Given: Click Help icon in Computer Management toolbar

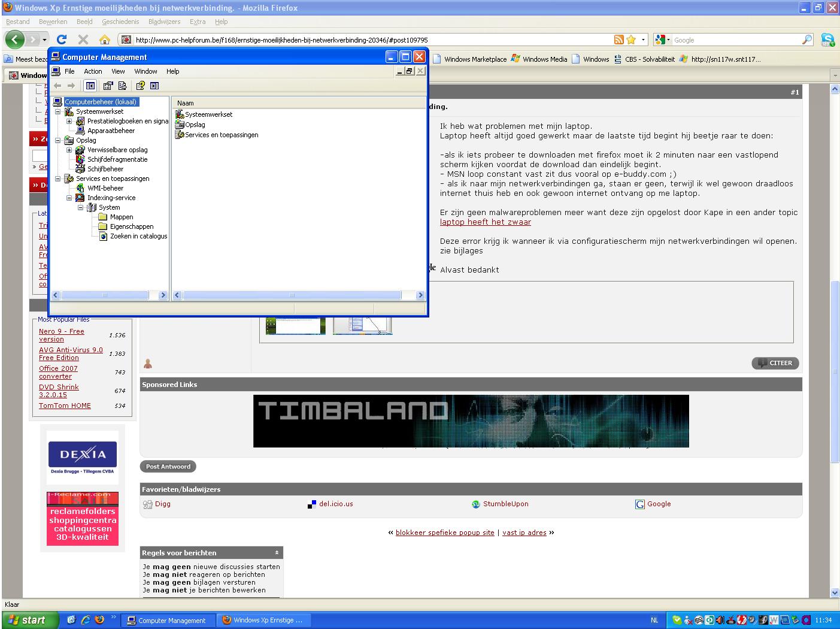Looking at the screenshot, I should click(x=140, y=86).
